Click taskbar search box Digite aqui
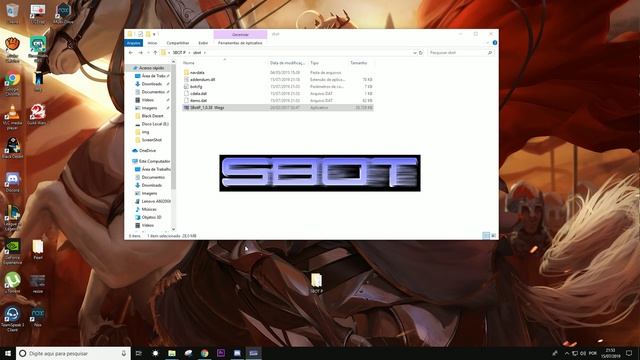The height and width of the screenshot is (360, 640). pos(73,353)
